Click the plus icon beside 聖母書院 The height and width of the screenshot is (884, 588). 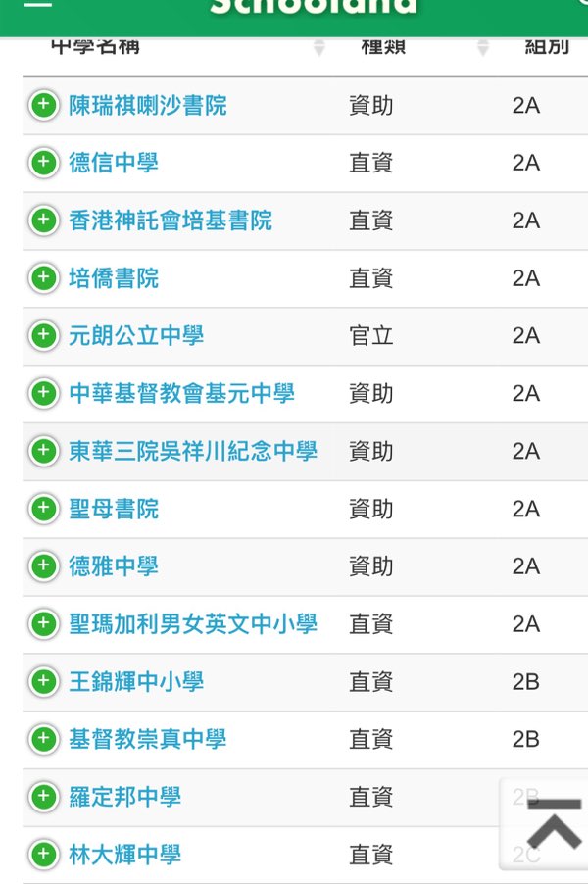point(44,508)
